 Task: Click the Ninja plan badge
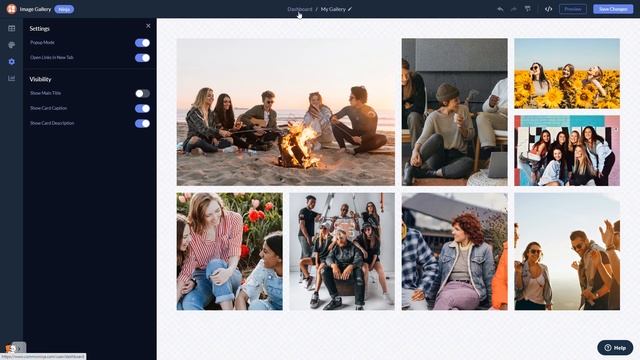click(x=64, y=9)
